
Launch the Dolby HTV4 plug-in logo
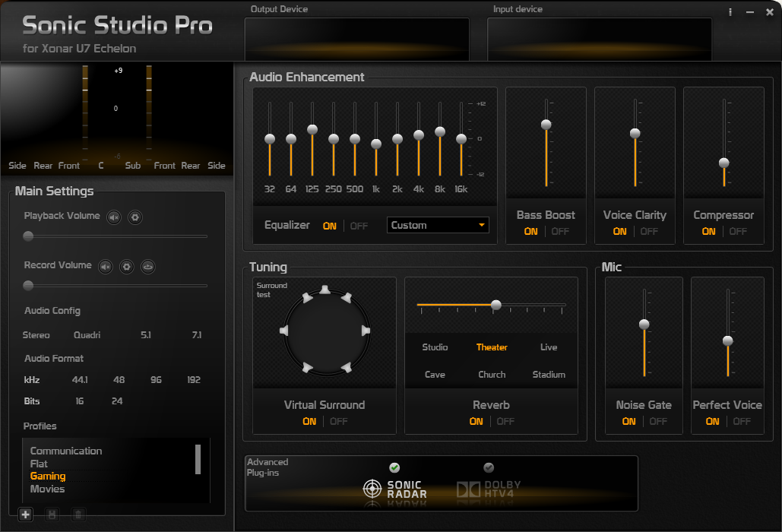pyautogui.click(x=489, y=489)
